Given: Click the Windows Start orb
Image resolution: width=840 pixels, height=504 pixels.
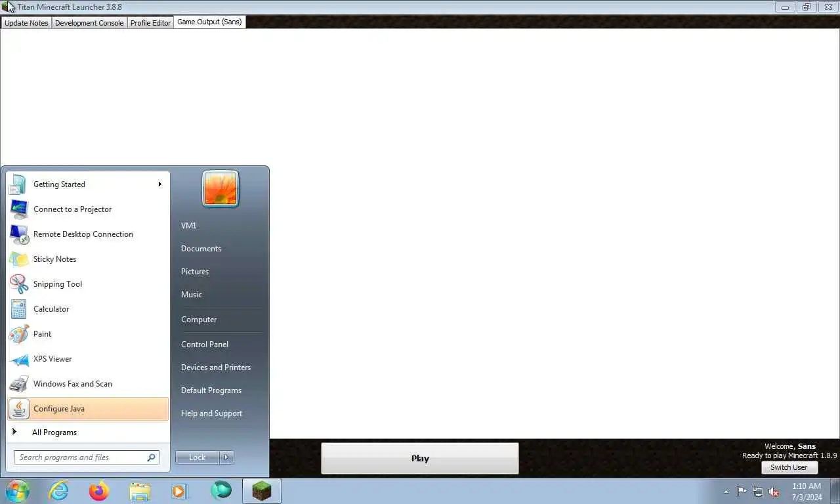Looking at the screenshot, I should pos(17,491).
